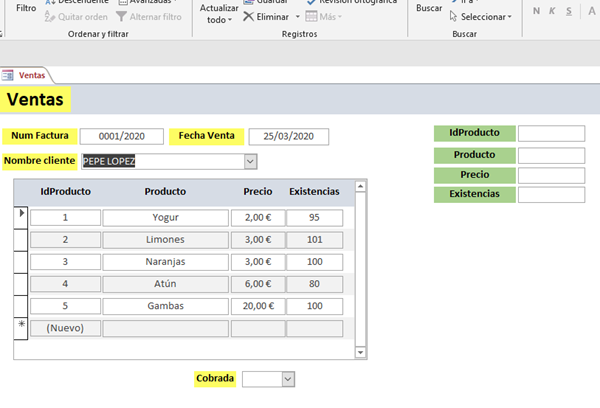Select the Naranjas row record selector
The image size is (600, 408).
21,262
